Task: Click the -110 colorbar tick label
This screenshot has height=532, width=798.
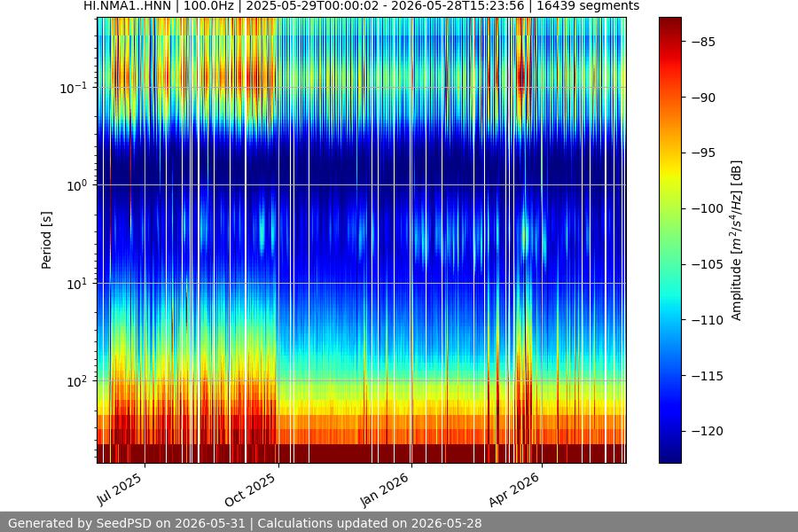Action: [x=708, y=320]
